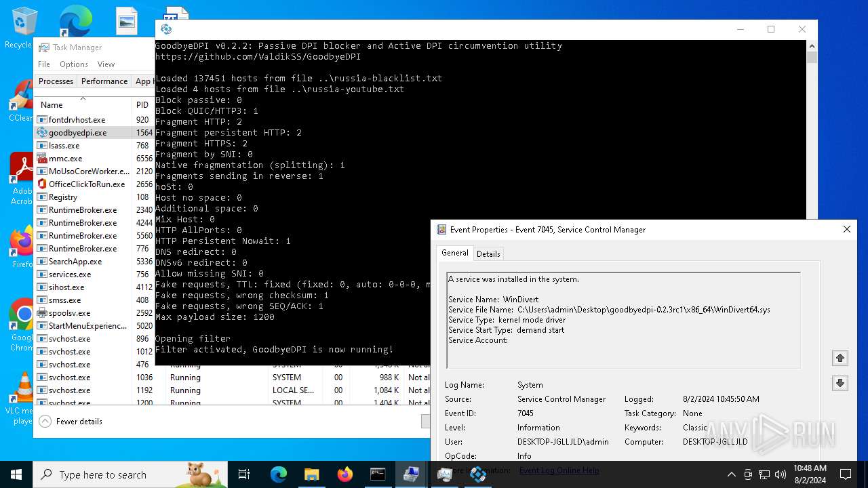Select sihost.exe process row
The image size is (868, 488).
pyautogui.click(x=94, y=287)
